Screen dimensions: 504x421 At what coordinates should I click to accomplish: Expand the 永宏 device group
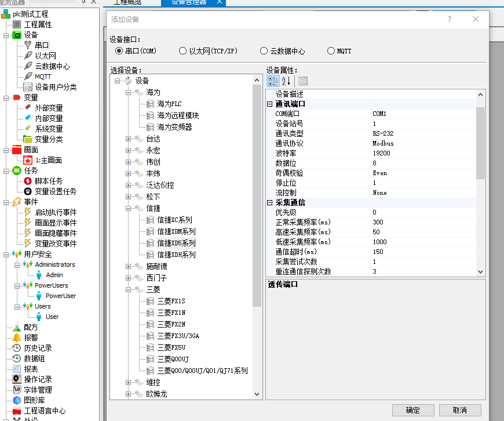tap(128, 150)
